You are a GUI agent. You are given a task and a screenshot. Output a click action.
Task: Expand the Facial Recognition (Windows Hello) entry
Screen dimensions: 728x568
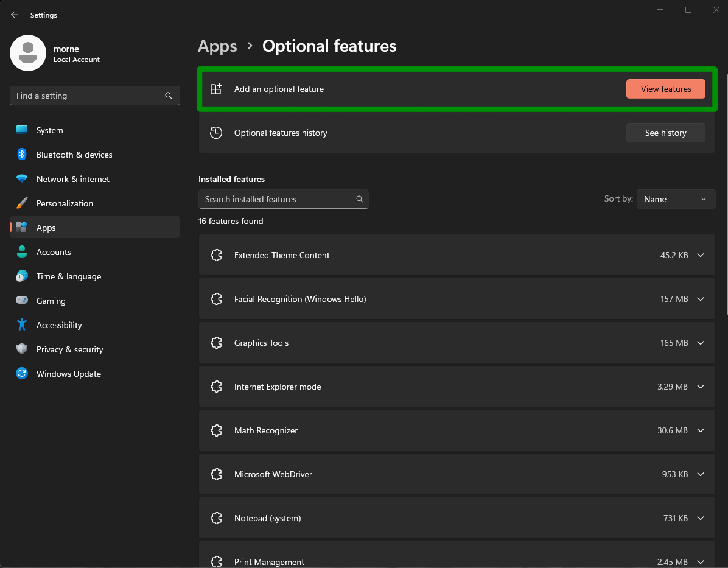(x=700, y=299)
